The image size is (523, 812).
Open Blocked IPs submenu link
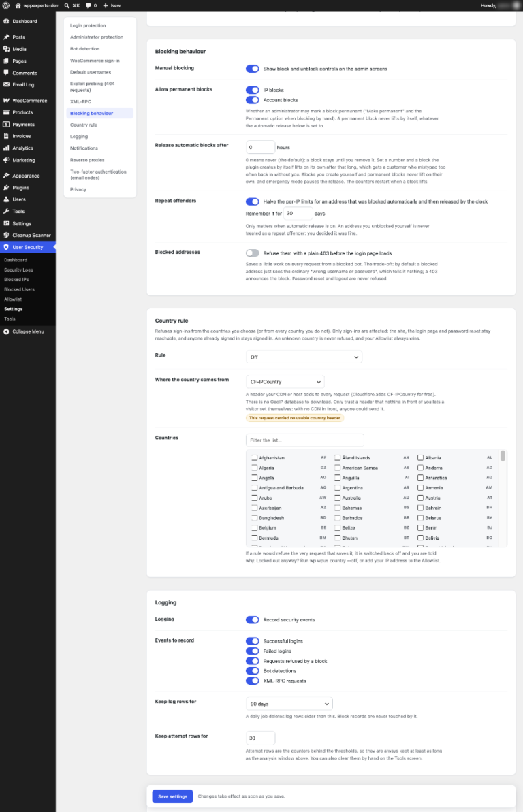pyautogui.click(x=16, y=280)
